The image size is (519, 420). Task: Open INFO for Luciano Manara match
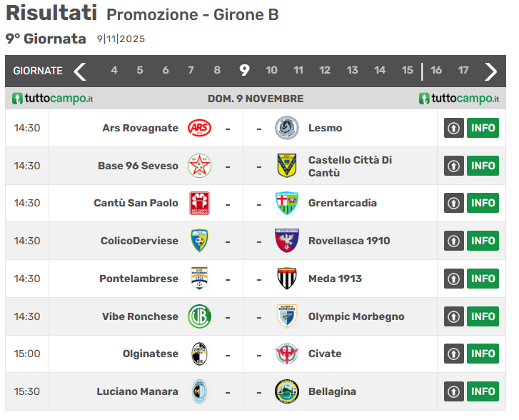pyautogui.click(x=483, y=391)
